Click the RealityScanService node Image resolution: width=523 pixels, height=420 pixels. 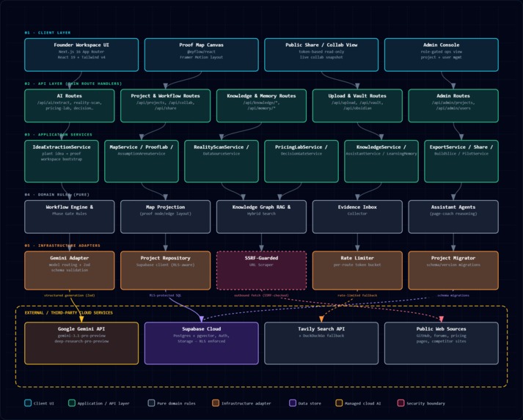point(222,161)
